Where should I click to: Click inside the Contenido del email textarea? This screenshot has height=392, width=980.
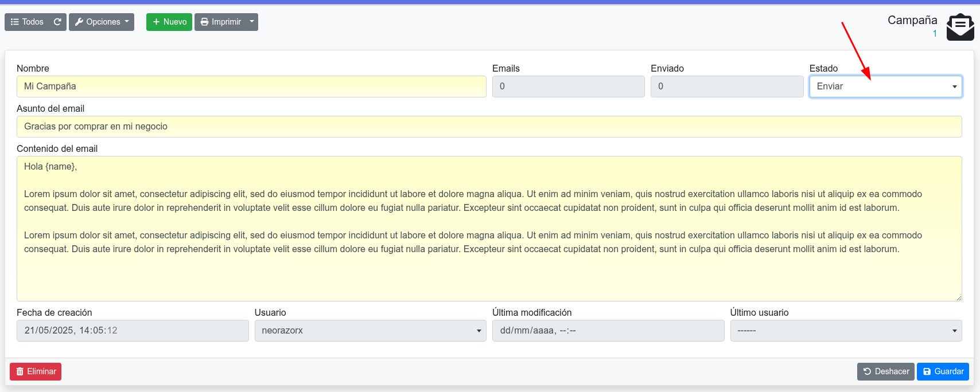pos(489,275)
